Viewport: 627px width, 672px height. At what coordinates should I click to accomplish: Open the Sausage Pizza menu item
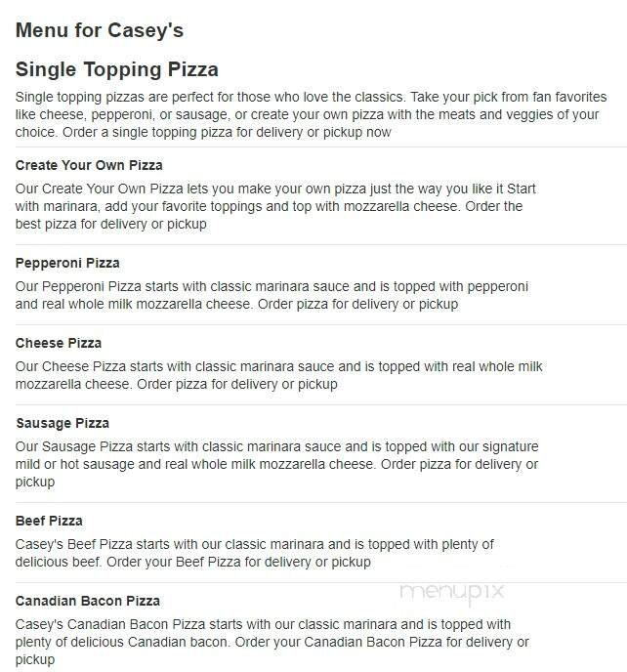coord(63,423)
